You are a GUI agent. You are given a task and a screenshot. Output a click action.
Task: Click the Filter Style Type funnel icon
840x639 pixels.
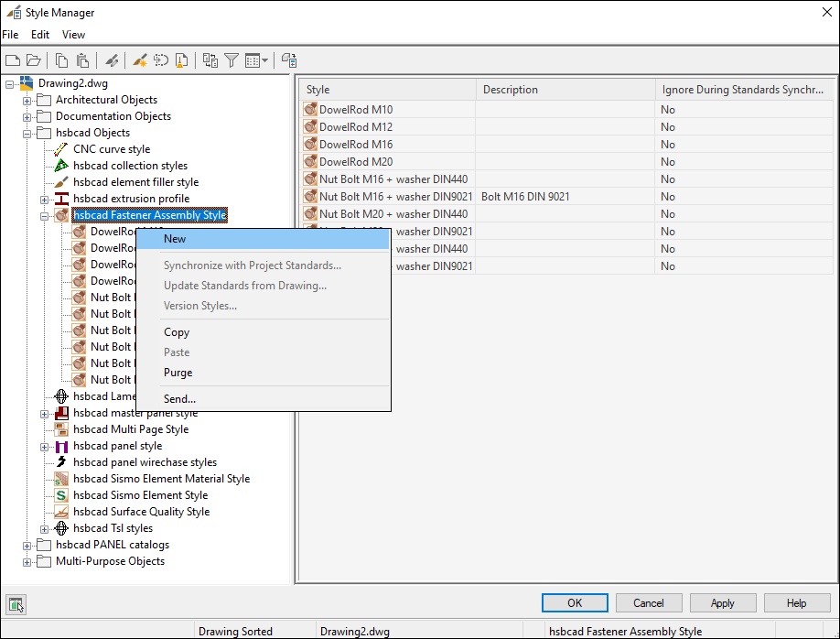pyautogui.click(x=232, y=60)
